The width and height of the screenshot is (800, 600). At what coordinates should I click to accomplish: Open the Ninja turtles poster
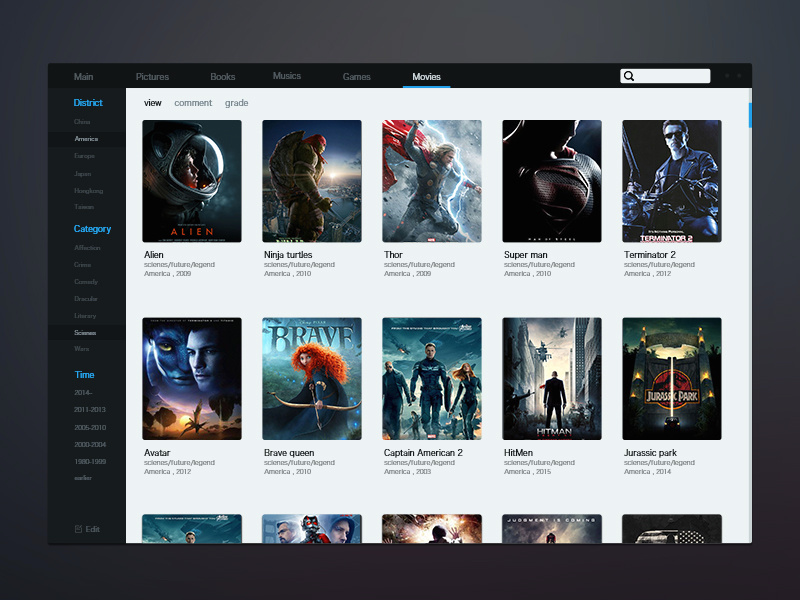[x=312, y=181]
